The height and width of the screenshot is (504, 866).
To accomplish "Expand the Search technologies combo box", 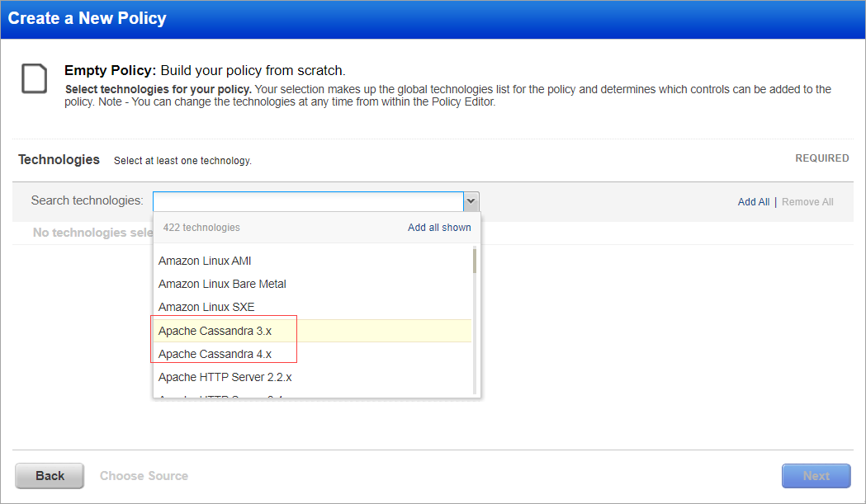I will click(471, 200).
